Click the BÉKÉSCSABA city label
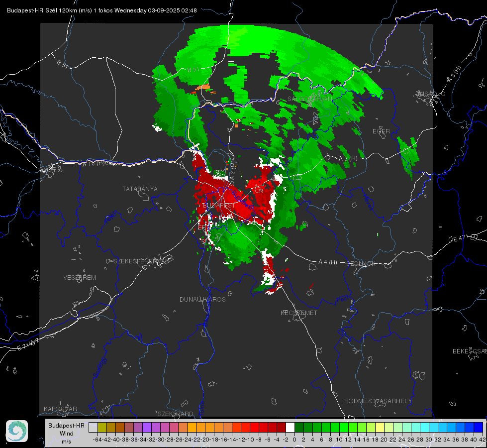 click(470, 351)
